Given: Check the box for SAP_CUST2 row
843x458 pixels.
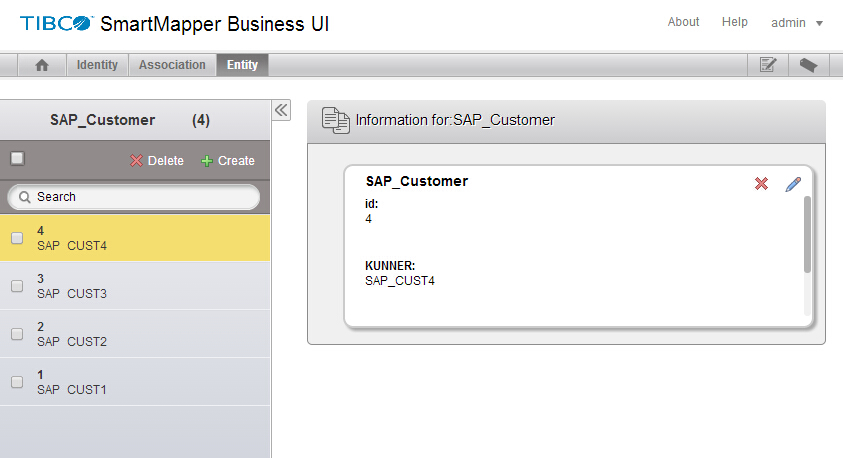Looking at the screenshot, I should coord(17,334).
